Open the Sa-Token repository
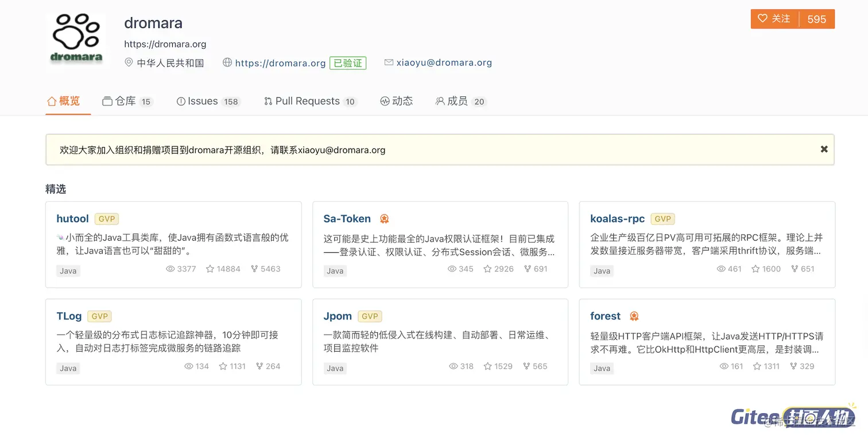 coord(347,219)
